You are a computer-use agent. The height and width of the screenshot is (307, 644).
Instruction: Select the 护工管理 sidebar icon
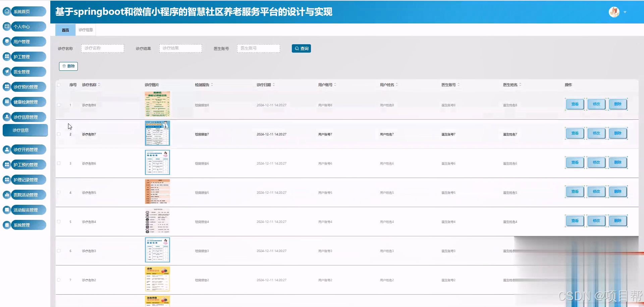pos(6,56)
